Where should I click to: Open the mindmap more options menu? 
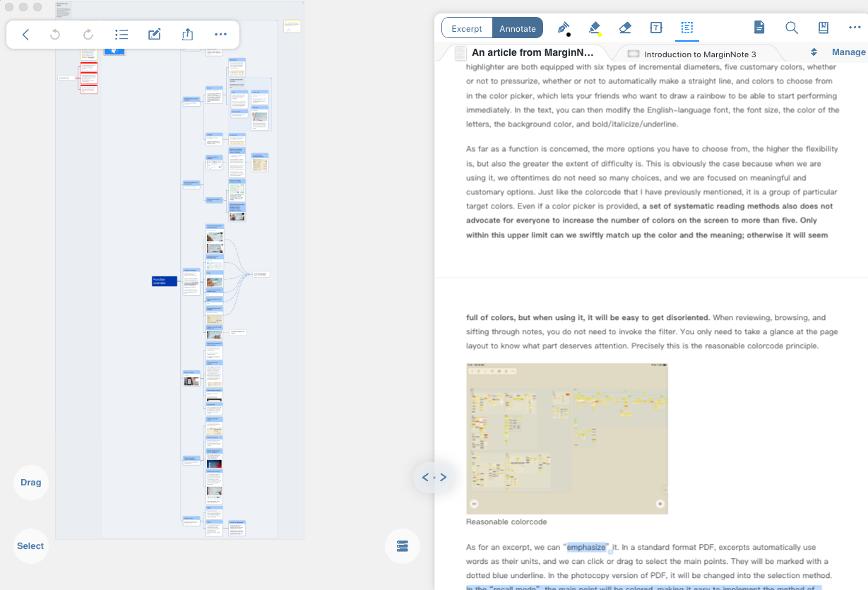pos(220,35)
